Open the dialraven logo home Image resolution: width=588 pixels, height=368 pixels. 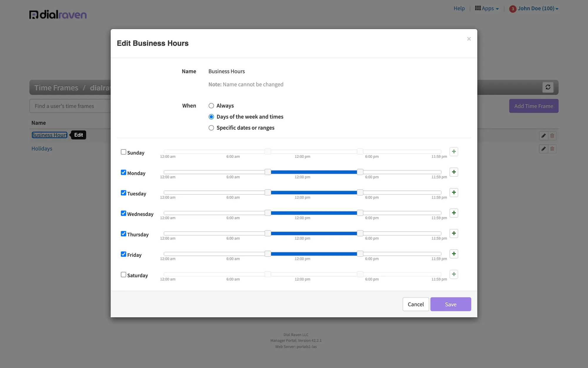[58, 14]
